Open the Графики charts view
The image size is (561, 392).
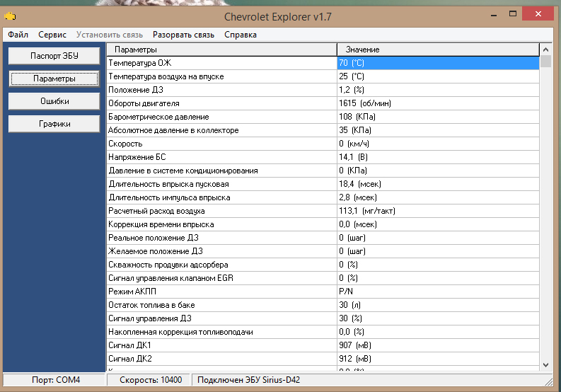54,124
